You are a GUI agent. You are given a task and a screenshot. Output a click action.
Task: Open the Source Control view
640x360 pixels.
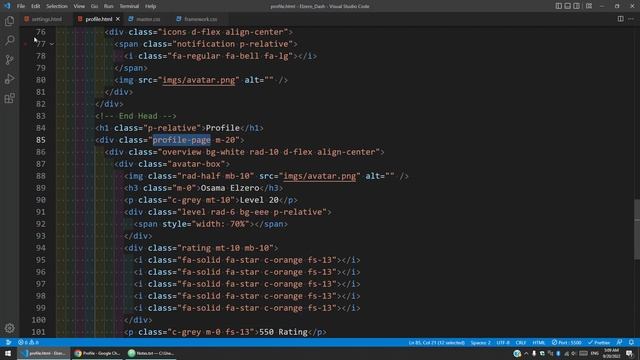(9, 60)
